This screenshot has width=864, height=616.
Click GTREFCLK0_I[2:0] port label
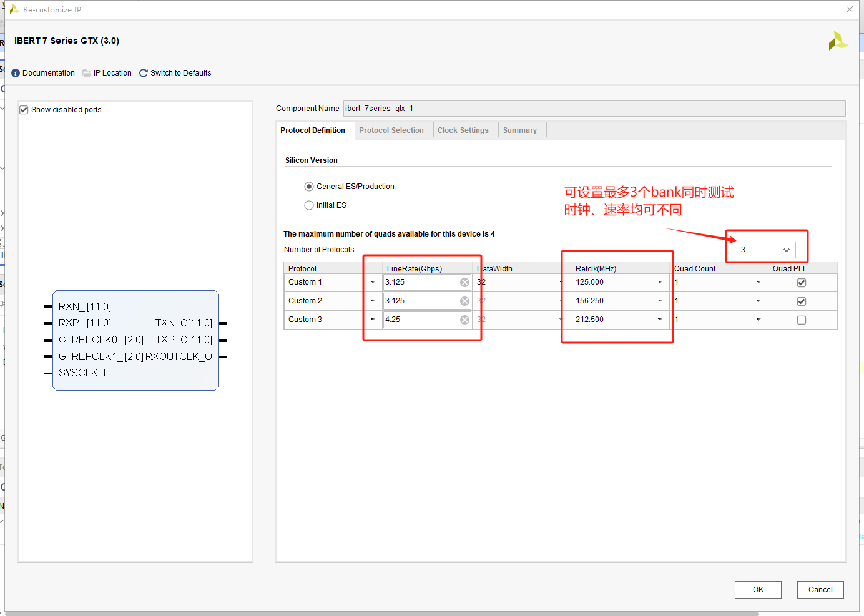101,340
